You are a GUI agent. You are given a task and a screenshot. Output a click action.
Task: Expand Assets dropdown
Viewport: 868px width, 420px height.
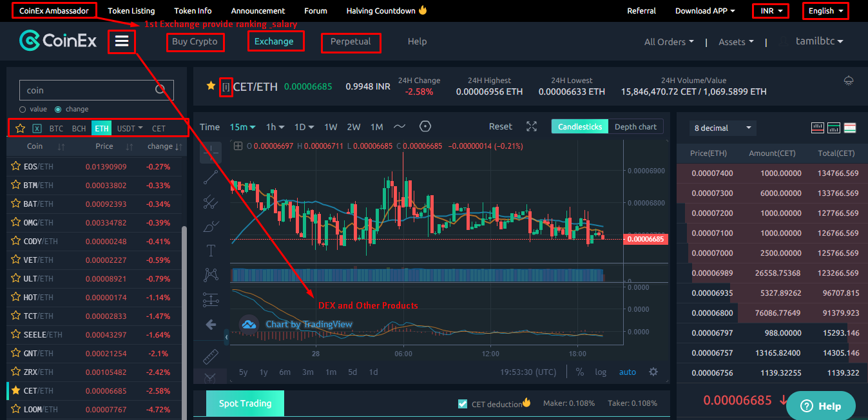click(x=736, y=42)
